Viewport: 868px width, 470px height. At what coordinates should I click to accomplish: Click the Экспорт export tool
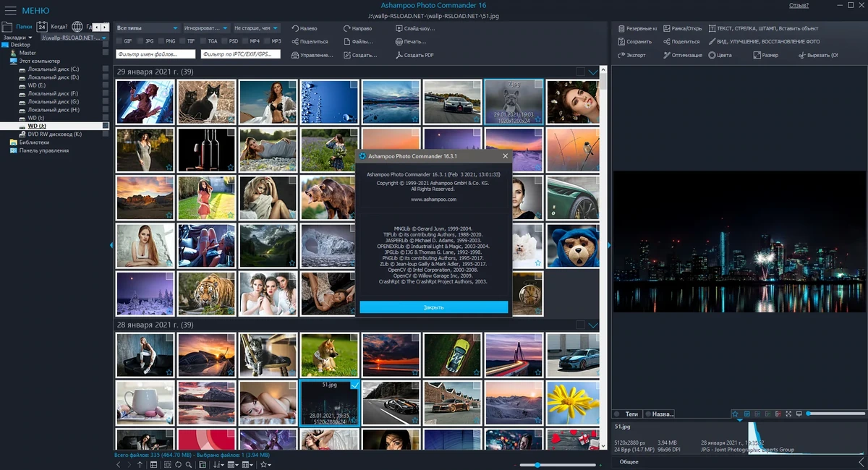pos(631,55)
